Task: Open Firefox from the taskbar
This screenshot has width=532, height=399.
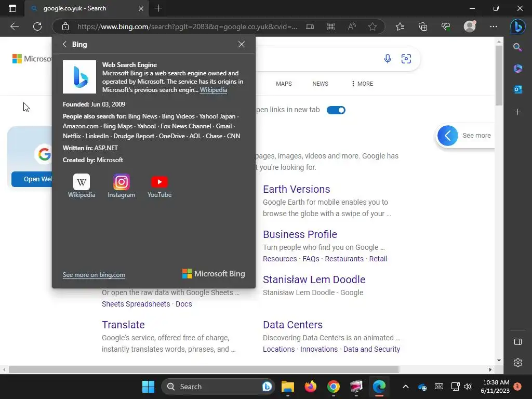Action: [311, 387]
